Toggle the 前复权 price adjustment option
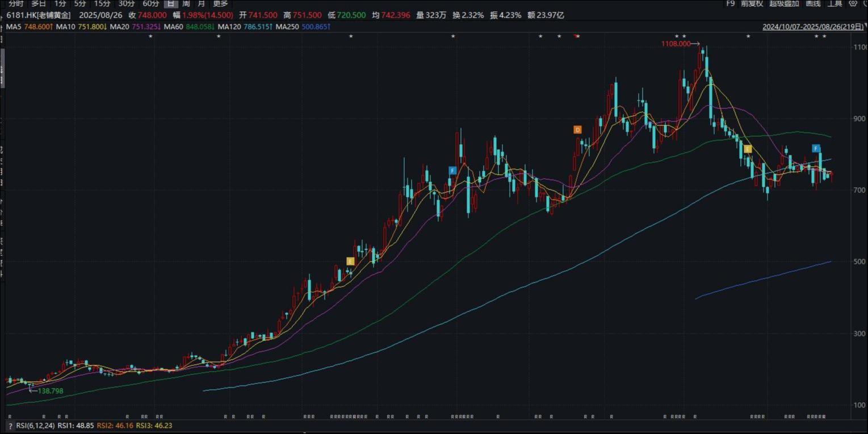Image resolution: width=868 pixels, height=434 pixels. tap(753, 3)
